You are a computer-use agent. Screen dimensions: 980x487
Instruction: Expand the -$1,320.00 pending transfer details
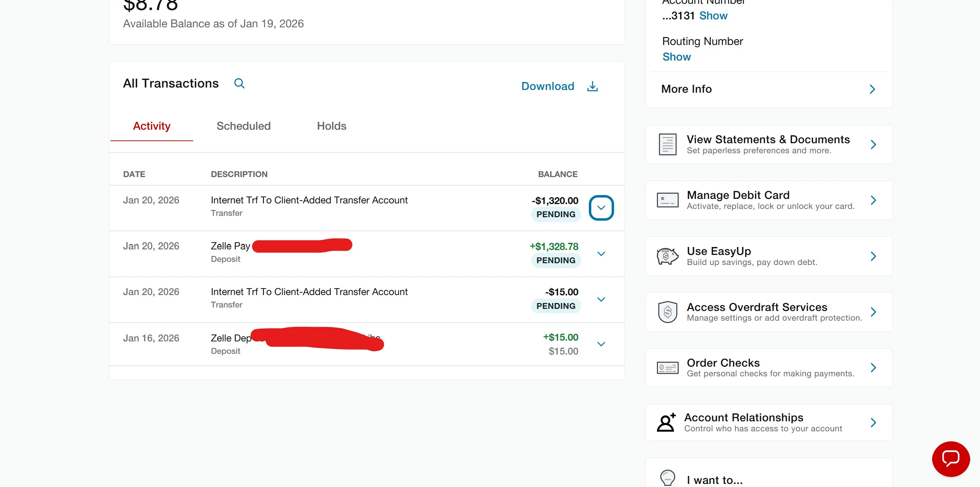click(x=601, y=208)
